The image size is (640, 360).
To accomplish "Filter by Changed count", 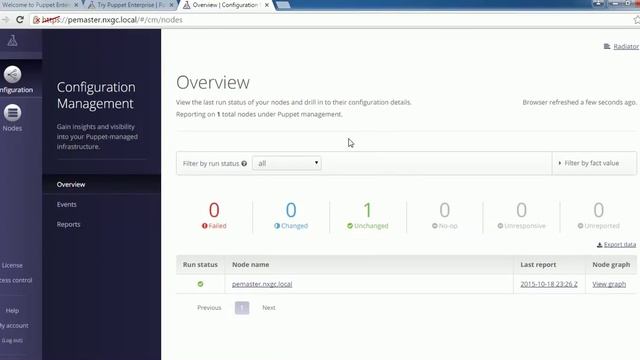I will pyautogui.click(x=291, y=215).
